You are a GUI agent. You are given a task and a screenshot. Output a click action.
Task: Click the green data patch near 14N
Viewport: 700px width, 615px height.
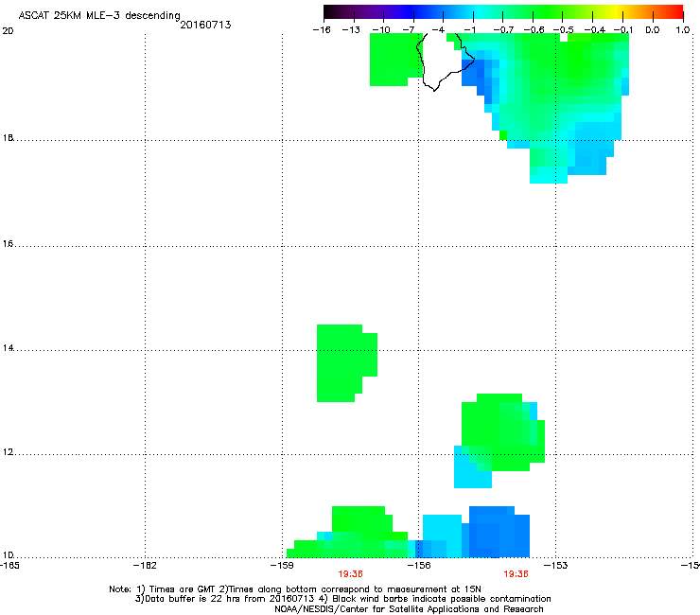pos(346,362)
